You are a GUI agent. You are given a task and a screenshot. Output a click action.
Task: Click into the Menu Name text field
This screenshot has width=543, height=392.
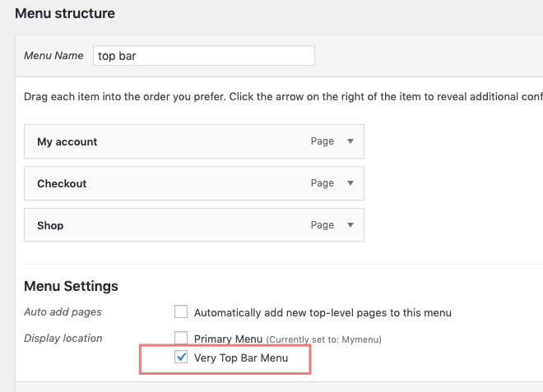[203, 55]
